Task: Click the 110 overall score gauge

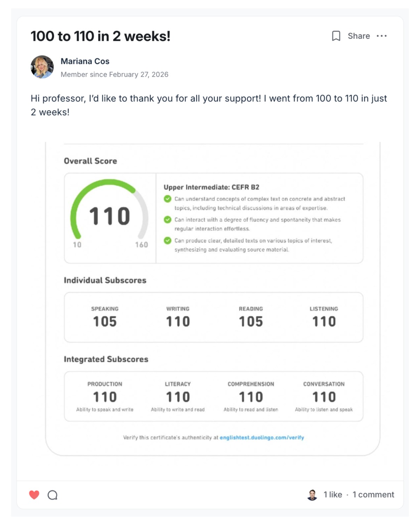Action: coord(110,215)
